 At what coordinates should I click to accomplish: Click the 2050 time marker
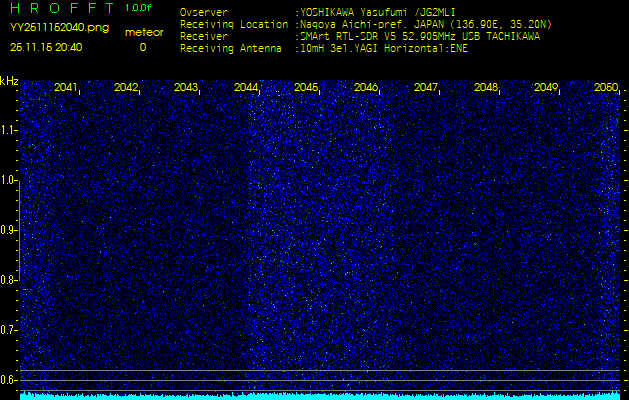point(606,87)
